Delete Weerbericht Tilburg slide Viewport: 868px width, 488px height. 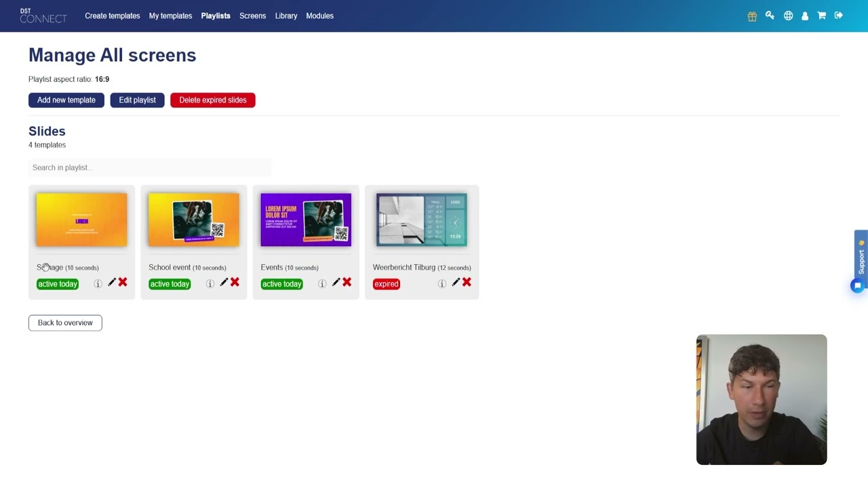(x=467, y=282)
